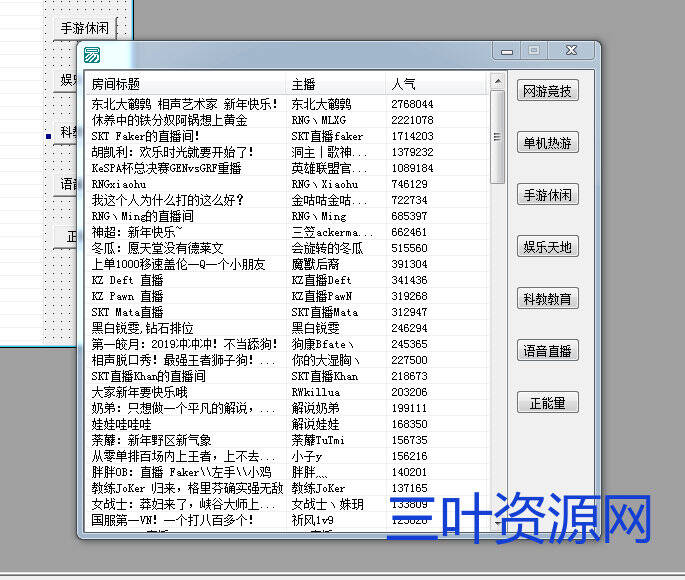
Task: Select row 从零单排百场内上王者
Action: tap(286, 456)
